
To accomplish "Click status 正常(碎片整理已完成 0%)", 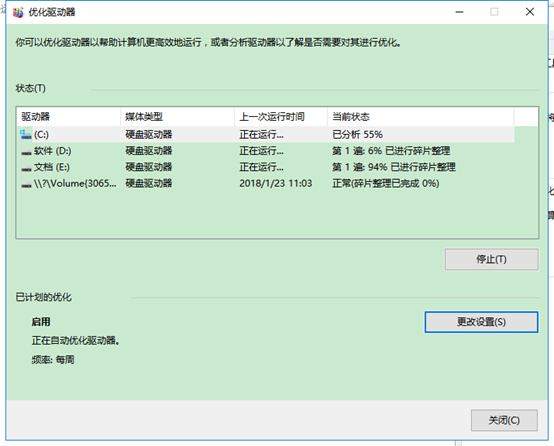I will tap(385, 183).
